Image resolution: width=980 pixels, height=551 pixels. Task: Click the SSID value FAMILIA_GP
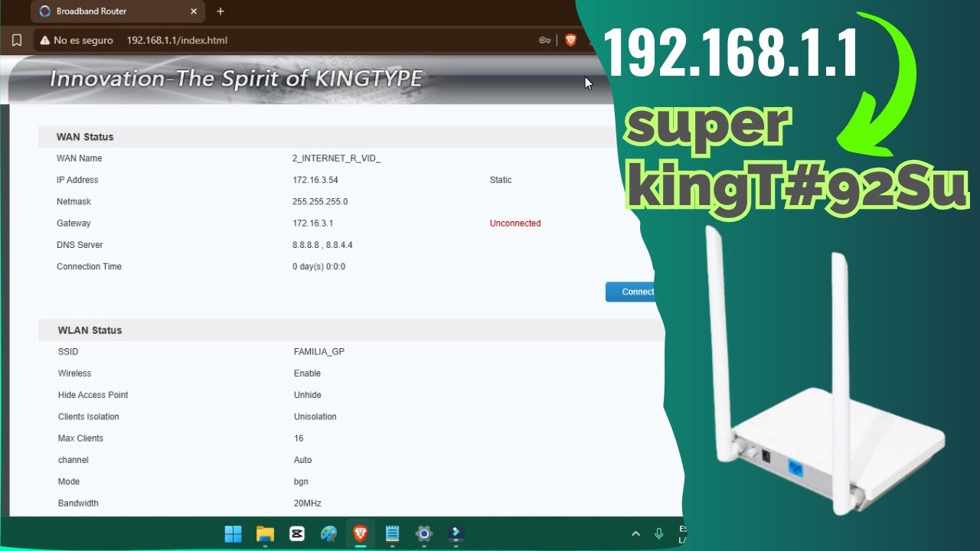coord(319,352)
